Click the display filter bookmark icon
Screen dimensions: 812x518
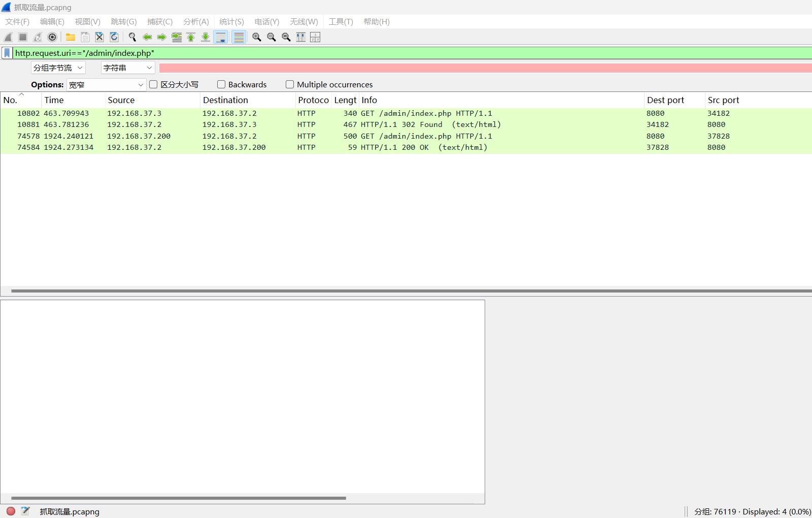(7, 53)
